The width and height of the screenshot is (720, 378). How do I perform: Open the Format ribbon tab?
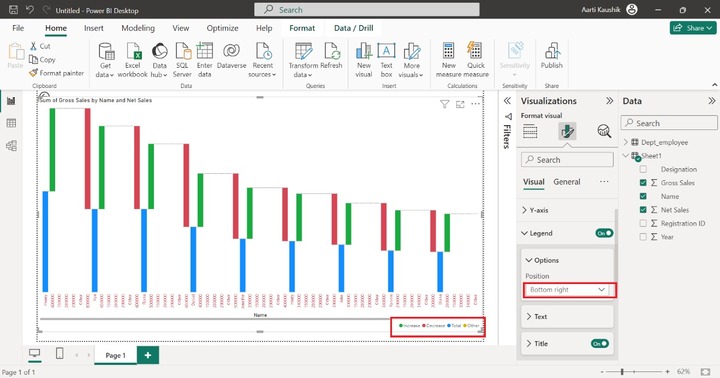click(x=302, y=28)
